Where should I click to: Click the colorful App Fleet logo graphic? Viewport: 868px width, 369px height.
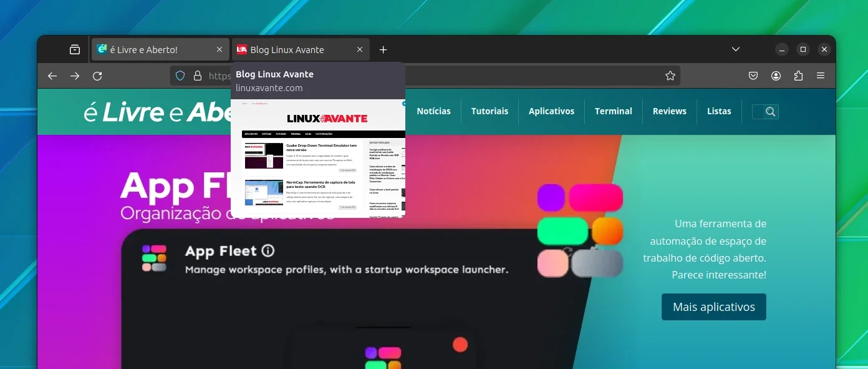580,230
